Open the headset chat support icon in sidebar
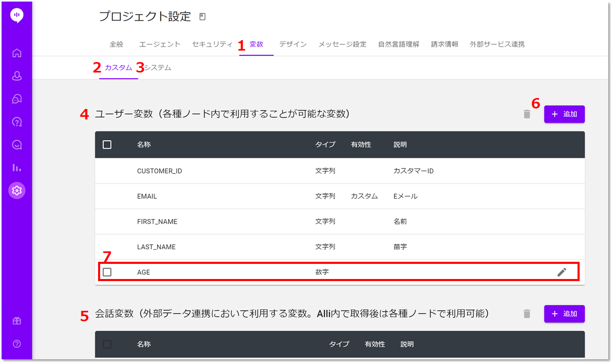613x364 pixels. pyautogui.click(x=17, y=99)
